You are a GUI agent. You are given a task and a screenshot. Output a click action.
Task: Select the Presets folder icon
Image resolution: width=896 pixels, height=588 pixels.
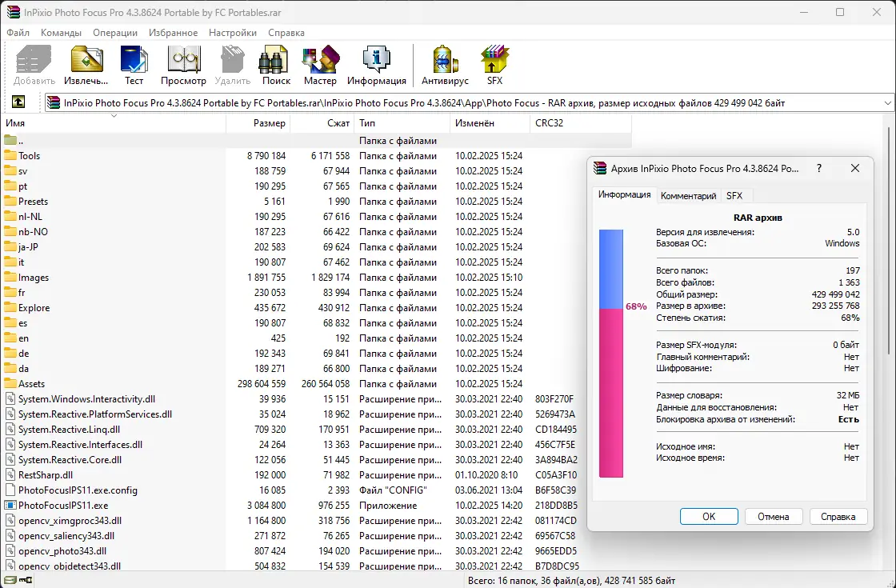coord(10,201)
